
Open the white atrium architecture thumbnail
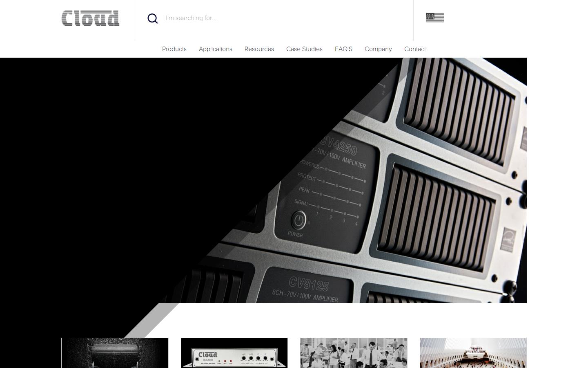pos(473,353)
